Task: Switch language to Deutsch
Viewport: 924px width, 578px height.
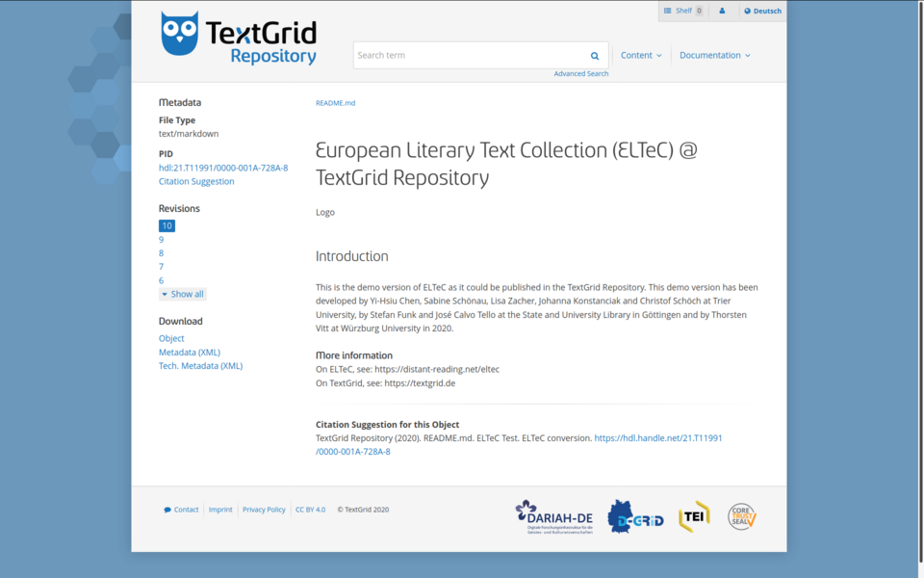Action: coord(762,12)
